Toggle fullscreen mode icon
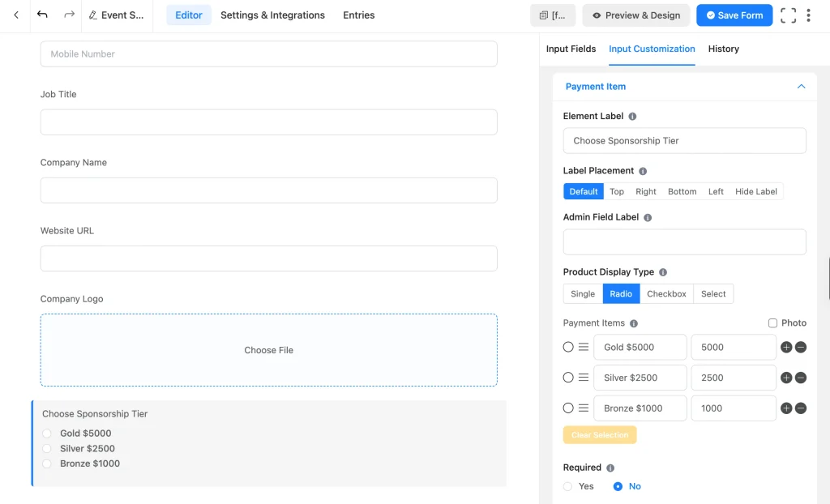The image size is (830, 504). (x=788, y=15)
